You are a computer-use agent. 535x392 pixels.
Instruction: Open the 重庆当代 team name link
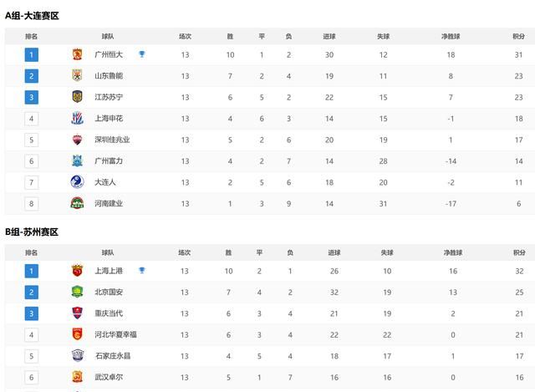(109, 313)
